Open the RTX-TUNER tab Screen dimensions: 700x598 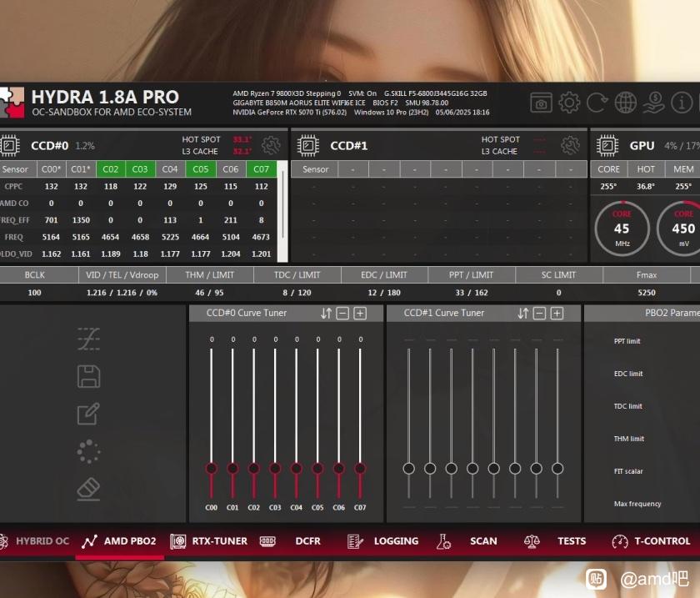(209, 541)
